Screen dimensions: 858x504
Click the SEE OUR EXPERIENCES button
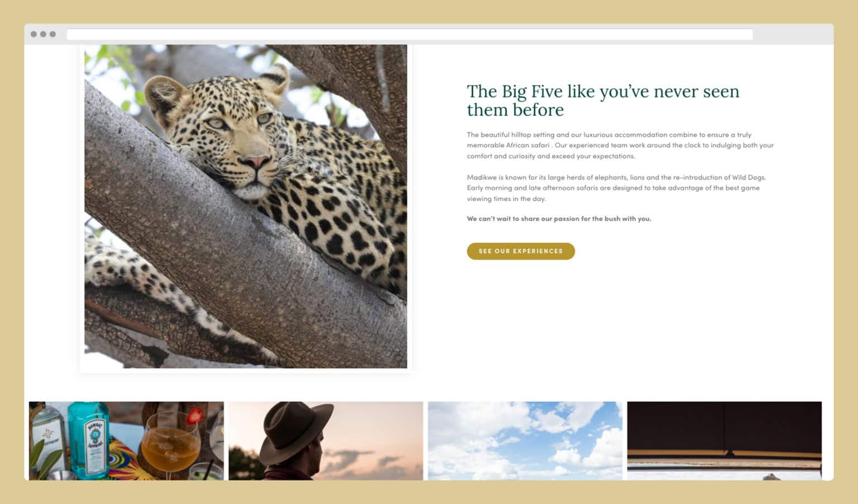point(521,251)
